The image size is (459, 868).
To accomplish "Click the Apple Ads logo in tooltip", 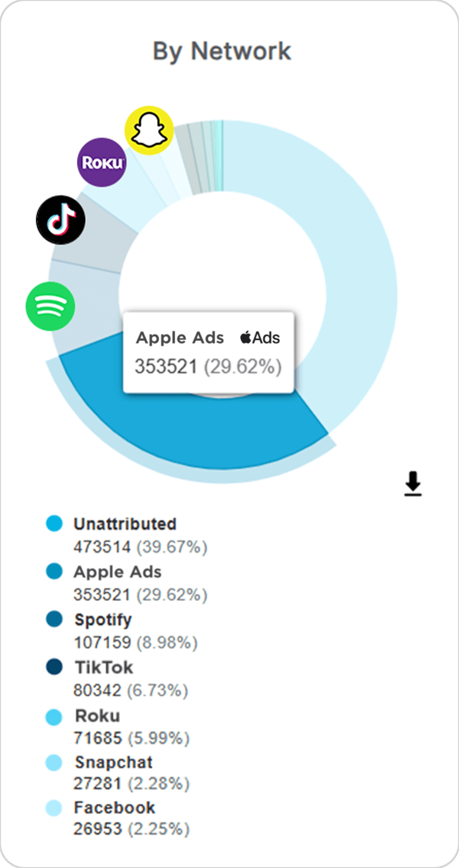I will click(x=260, y=338).
